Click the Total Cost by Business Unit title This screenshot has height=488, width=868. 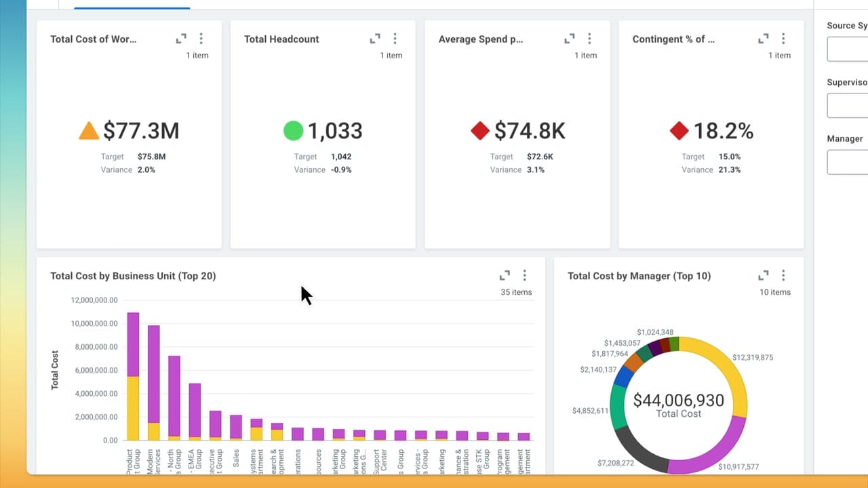(133, 276)
